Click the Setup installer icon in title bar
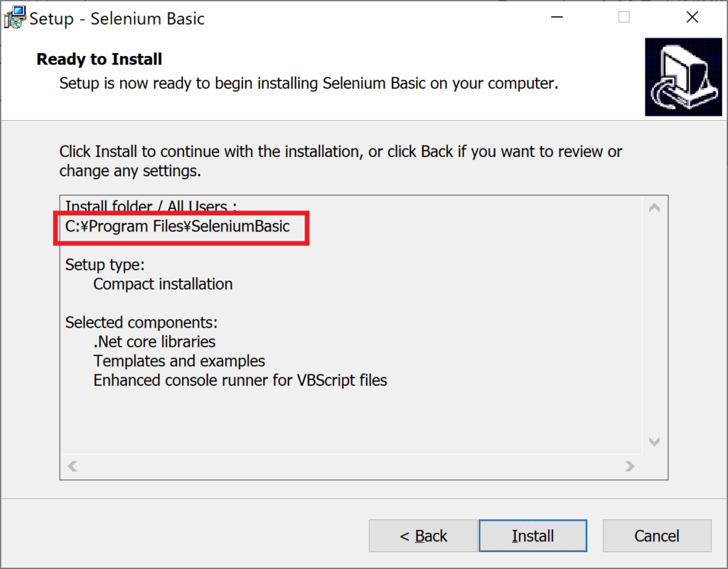Viewport: 728px width, 569px height. (x=15, y=18)
